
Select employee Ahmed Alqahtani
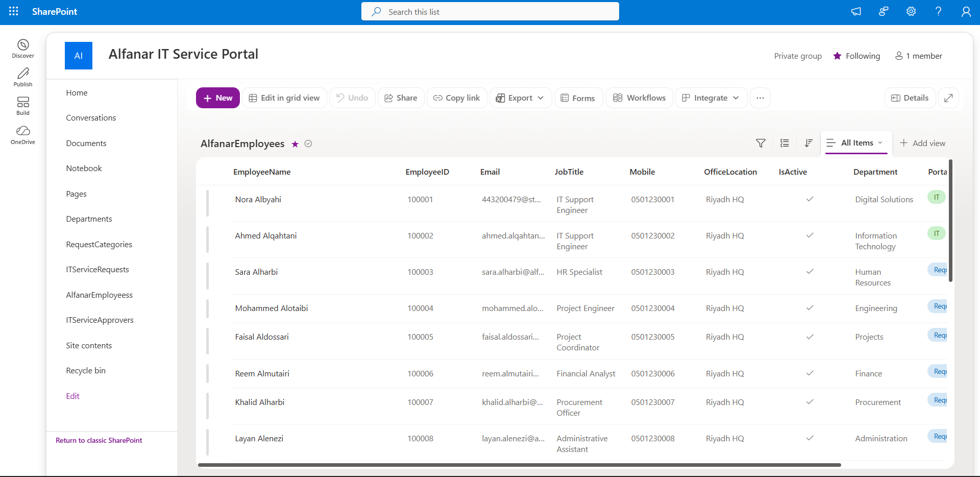[x=265, y=235]
